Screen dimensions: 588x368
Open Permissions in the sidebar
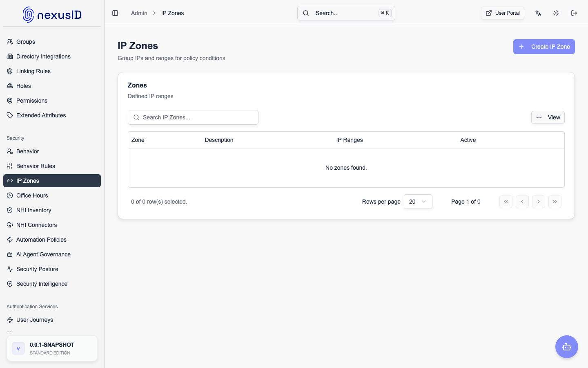52,101
